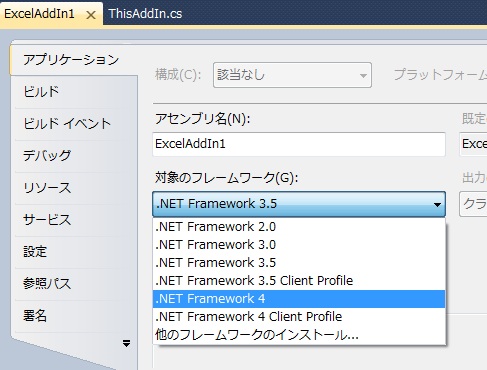Go to the リソース page
This screenshot has height=370, width=487.
(47, 188)
